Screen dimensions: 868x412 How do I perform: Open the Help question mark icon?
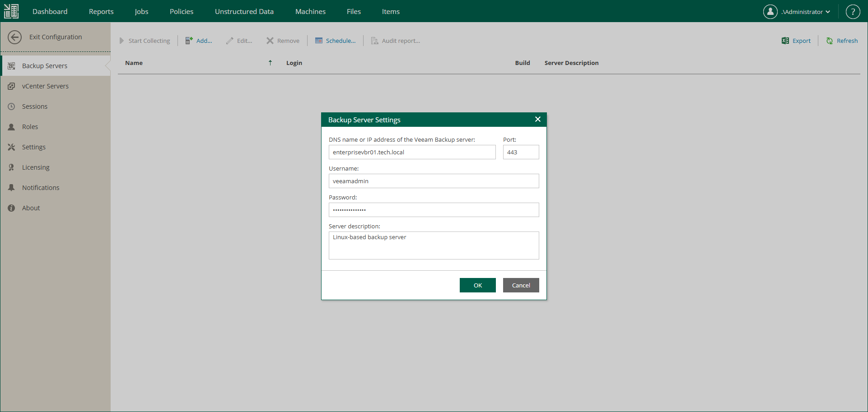(853, 11)
